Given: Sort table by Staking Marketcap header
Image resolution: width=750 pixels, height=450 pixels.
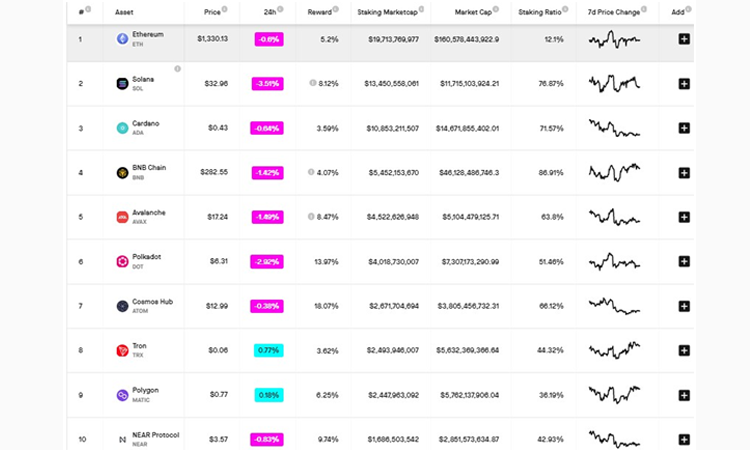Looking at the screenshot, I should pos(387,12).
